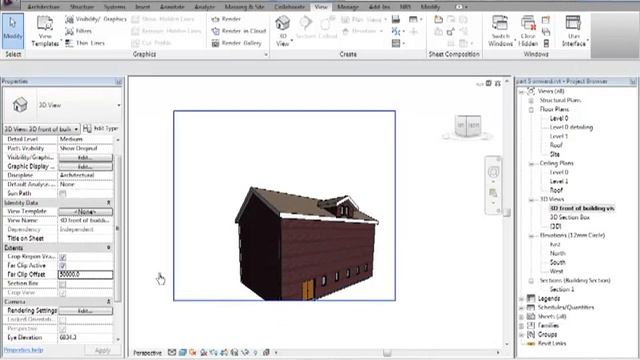
Task: Click Detail Level icon in view bar
Action: pos(172,352)
